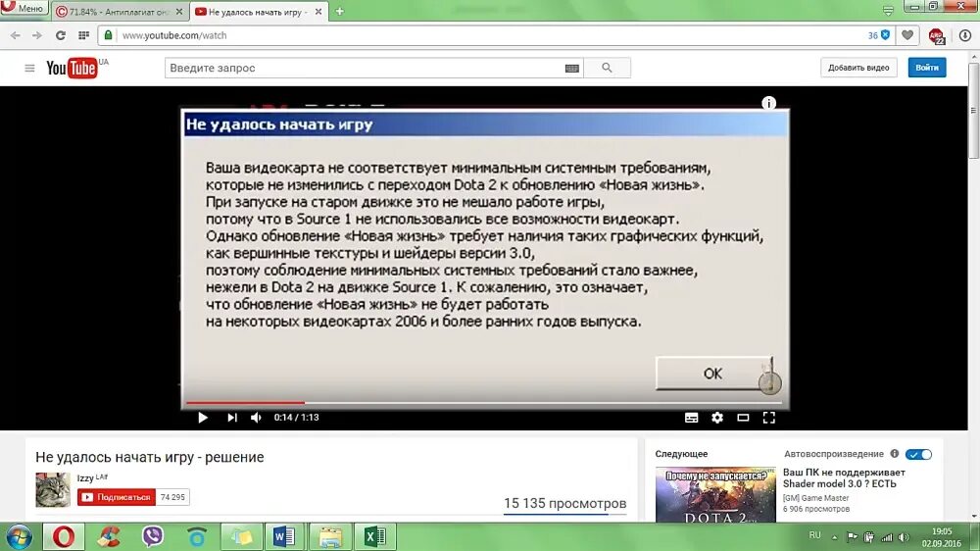Switch to theater mode

743,417
